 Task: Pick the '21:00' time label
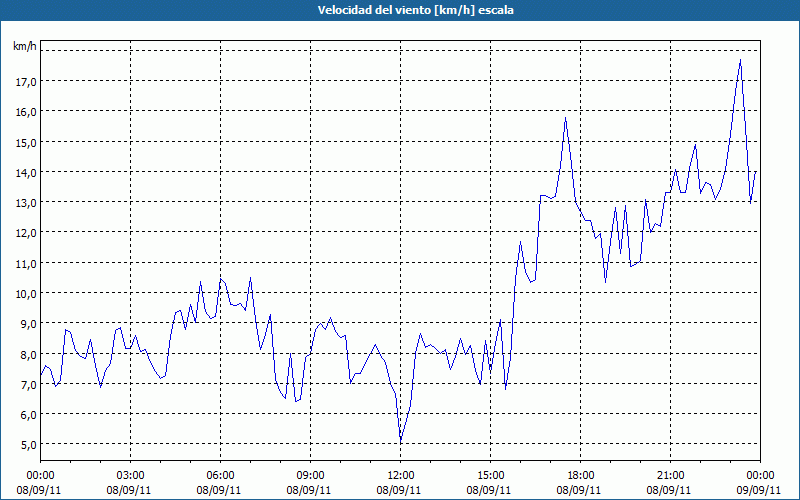[x=670, y=476]
